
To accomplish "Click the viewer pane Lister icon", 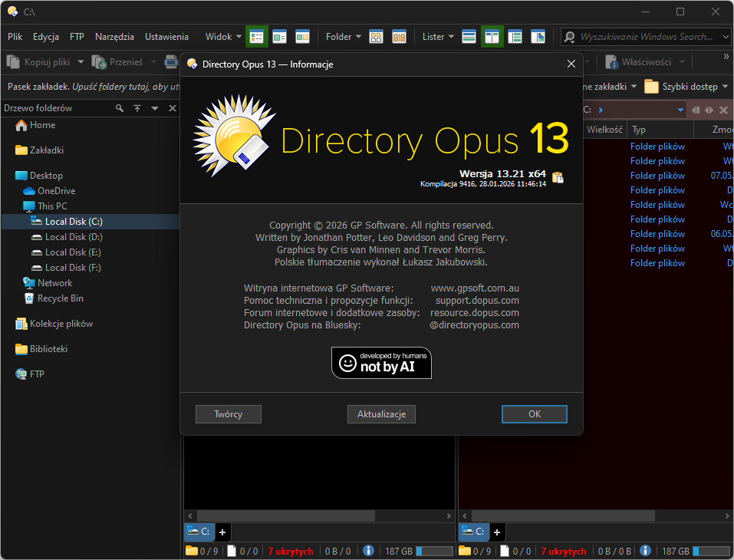I will [538, 37].
